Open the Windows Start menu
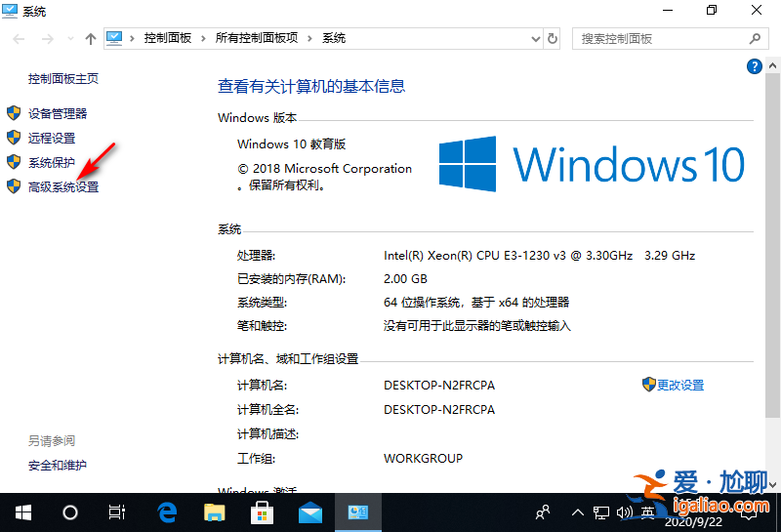 pyautogui.click(x=22, y=512)
